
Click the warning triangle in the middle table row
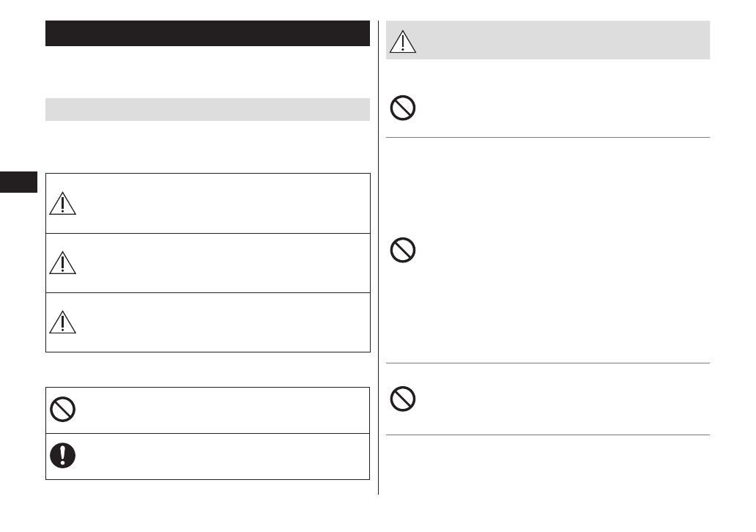(63, 262)
